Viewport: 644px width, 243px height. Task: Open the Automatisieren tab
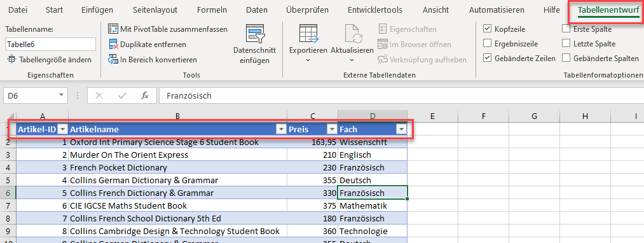pos(497,10)
